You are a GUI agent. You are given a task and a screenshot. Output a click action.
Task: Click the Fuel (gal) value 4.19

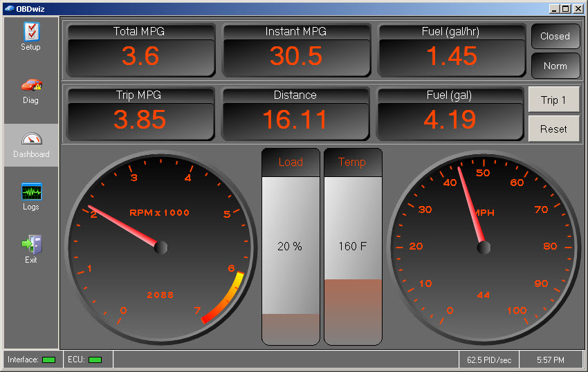pos(450,120)
